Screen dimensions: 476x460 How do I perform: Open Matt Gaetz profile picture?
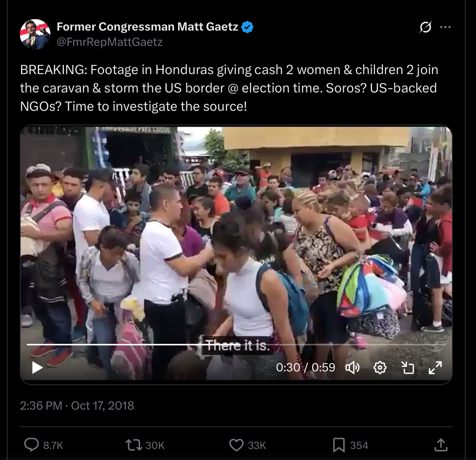[x=35, y=34]
